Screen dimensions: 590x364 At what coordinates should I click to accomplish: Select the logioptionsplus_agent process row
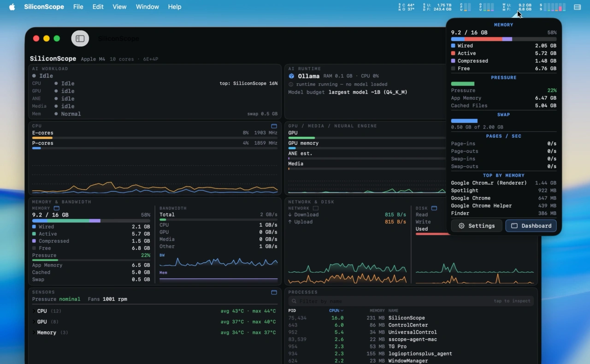[x=411, y=353]
